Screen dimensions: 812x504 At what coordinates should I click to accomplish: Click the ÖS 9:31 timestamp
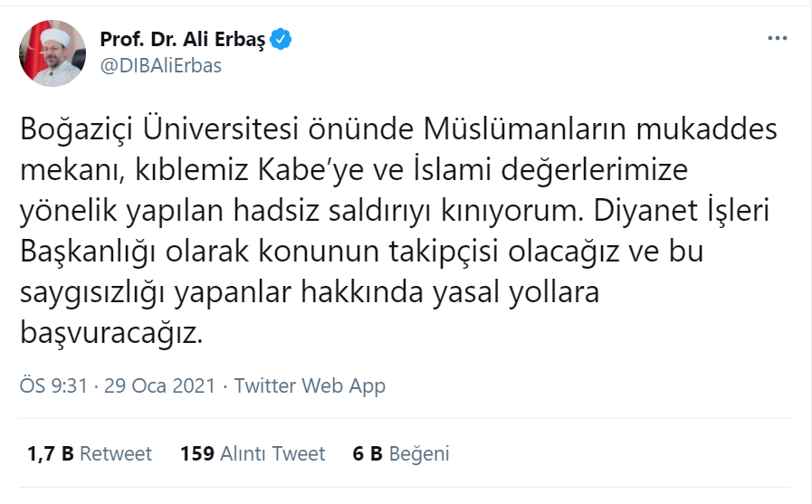(53, 385)
